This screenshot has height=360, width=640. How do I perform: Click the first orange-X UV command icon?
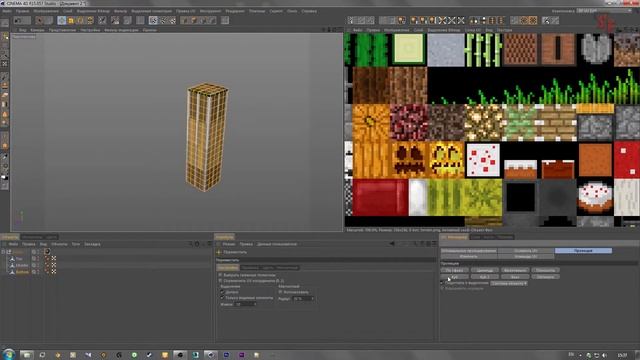click(x=442, y=20)
